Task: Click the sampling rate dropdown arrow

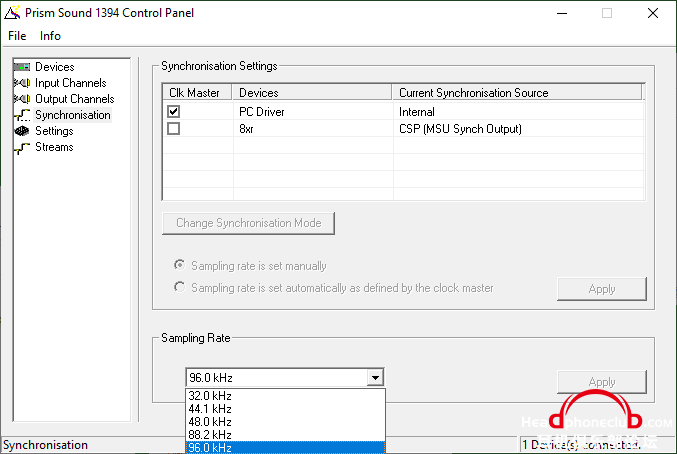Action: [x=375, y=378]
